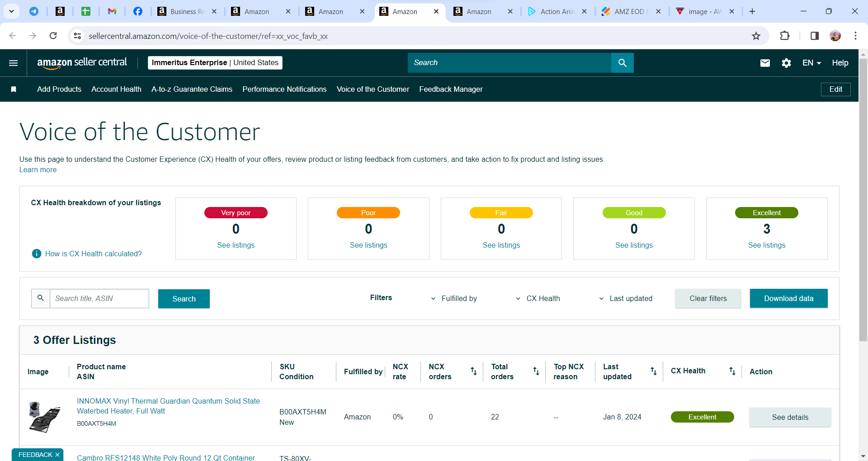This screenshot has width=868, height=461.
Task: Open the tab search dropdown arrow
Action: pos(11,11)
